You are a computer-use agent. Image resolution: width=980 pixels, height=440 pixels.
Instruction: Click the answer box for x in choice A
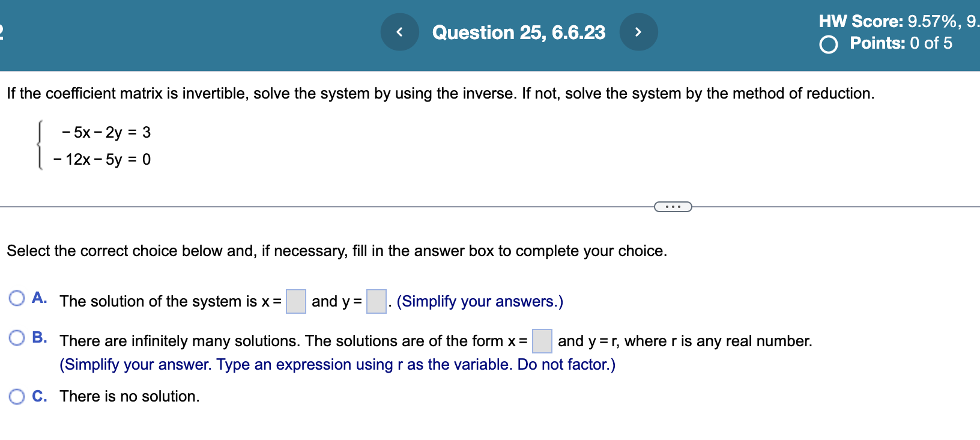click(297, 301)
